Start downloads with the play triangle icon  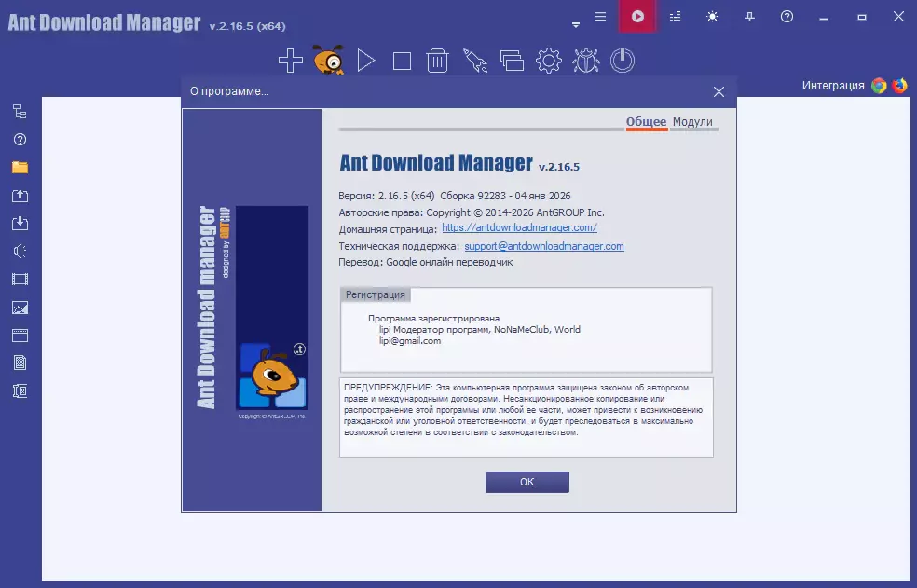[366, 61]
